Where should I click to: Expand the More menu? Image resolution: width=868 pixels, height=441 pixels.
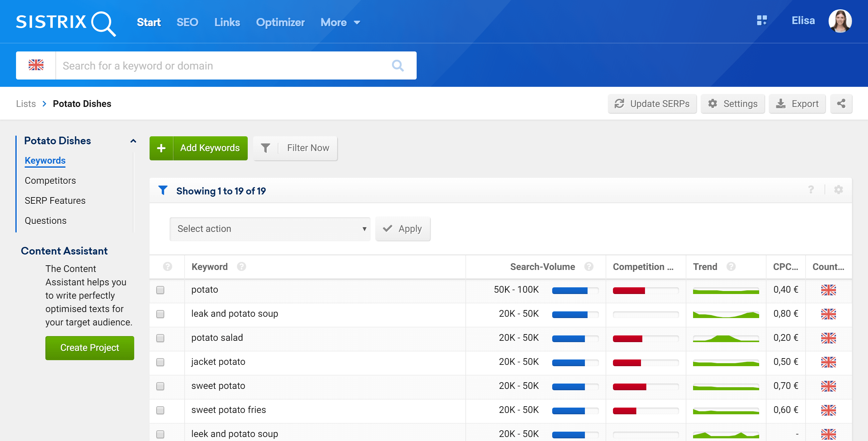(340, 22)
